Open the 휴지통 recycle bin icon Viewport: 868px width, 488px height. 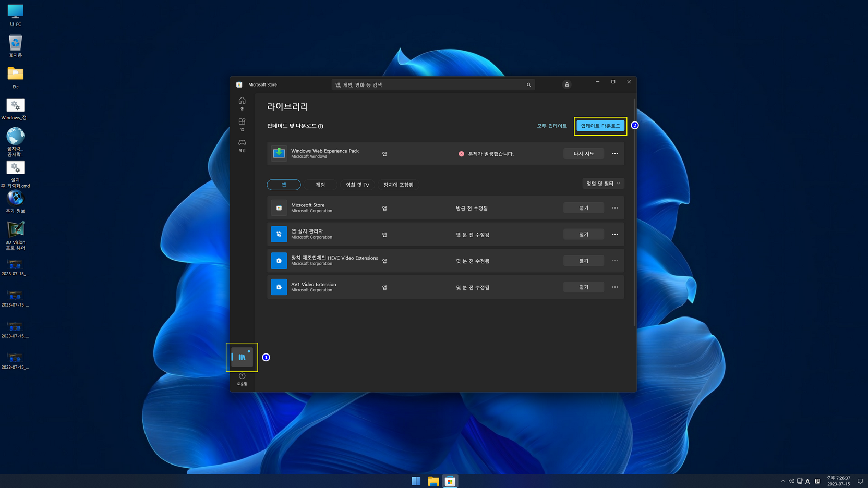[x=15, y=46]
